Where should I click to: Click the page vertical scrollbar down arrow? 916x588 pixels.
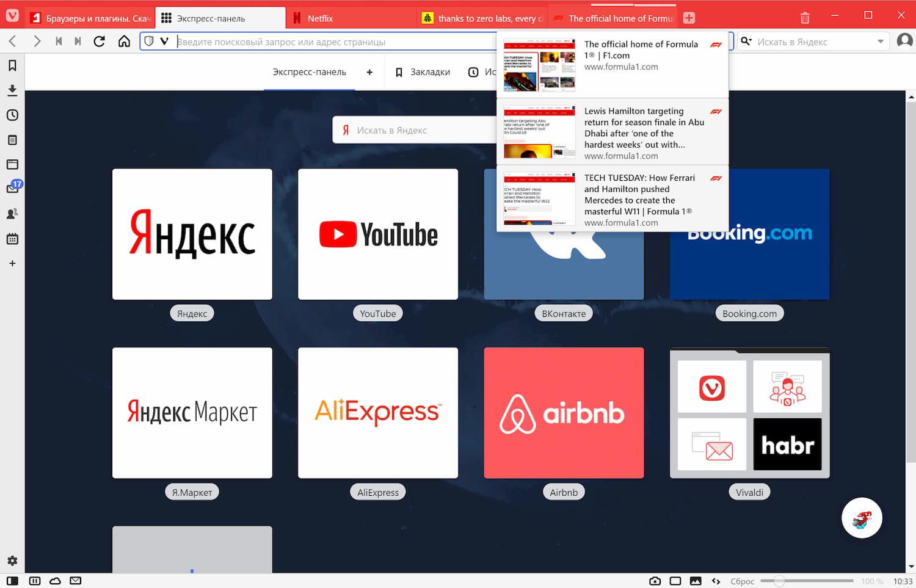(911, 567)
